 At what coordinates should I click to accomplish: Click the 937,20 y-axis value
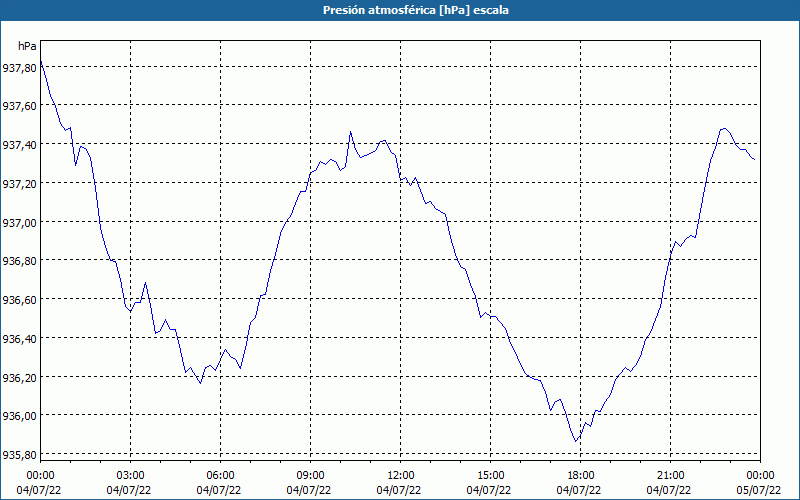(19, 184)
